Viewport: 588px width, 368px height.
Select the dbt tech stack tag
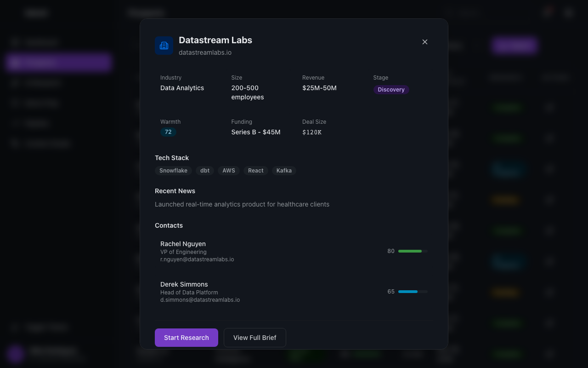(205, 171)
